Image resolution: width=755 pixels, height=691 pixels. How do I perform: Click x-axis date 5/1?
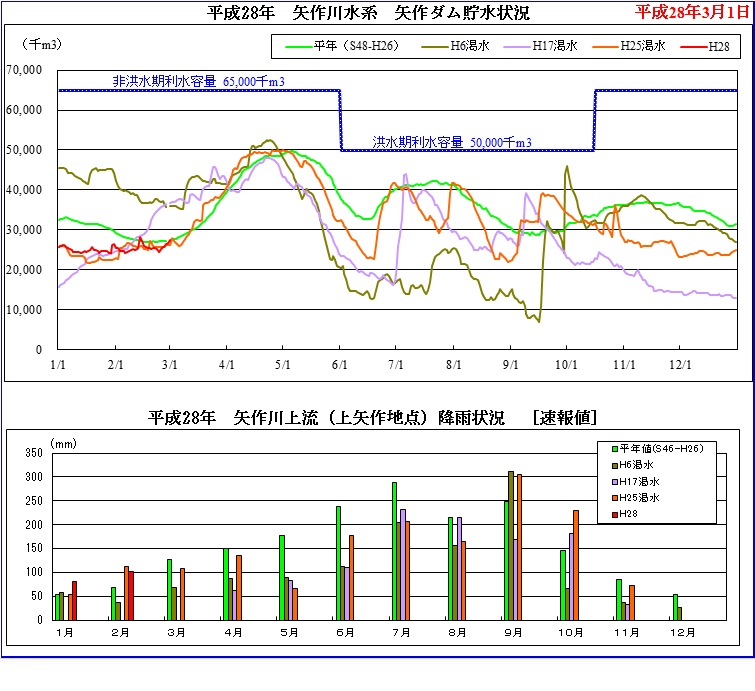283,365
